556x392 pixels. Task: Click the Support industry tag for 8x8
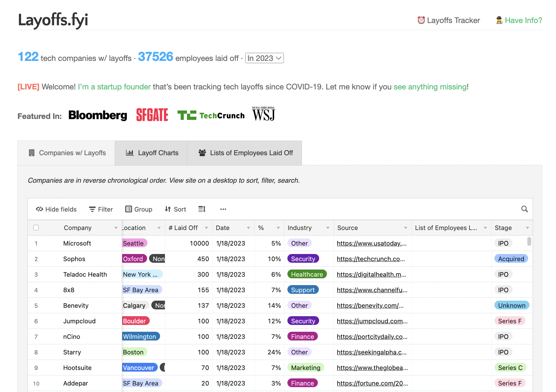point(303,290)
